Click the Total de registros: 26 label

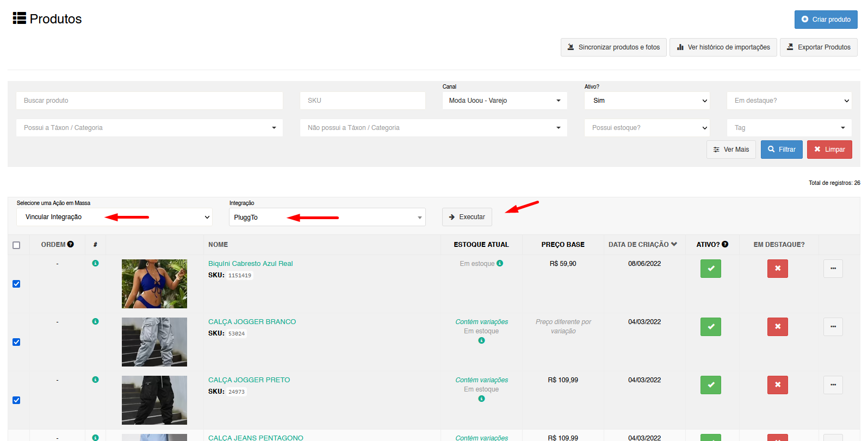coord(834,183)
